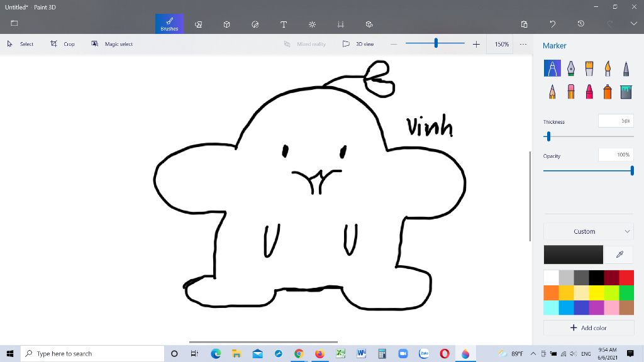Select the Fill bucket tool
The width and height of the screenshot is (644, 362).
[x=626, y=91]
